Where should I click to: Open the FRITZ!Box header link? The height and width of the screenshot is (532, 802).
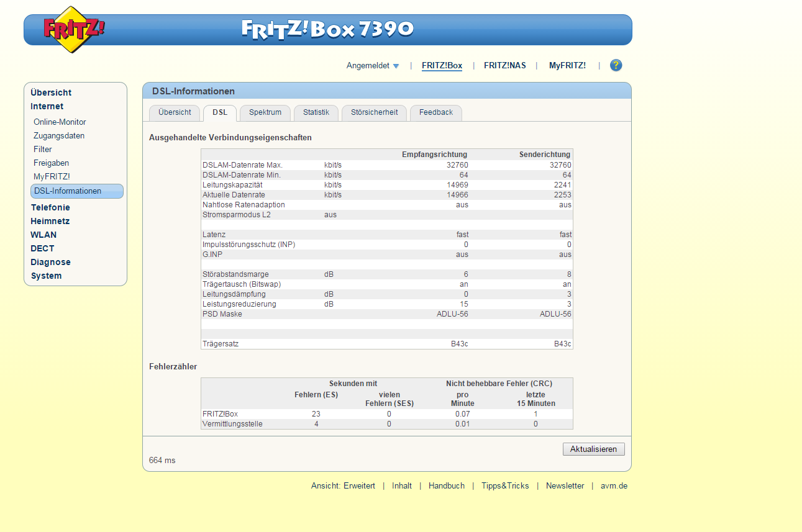tap(442, 65)
